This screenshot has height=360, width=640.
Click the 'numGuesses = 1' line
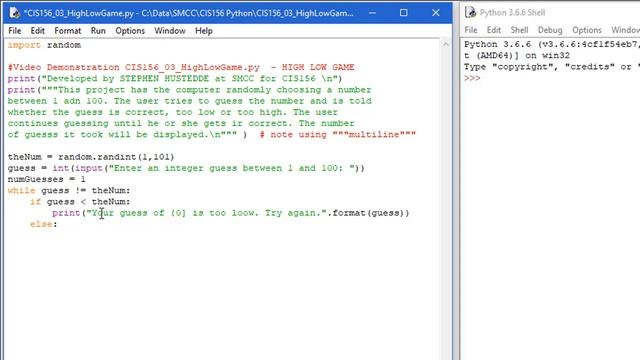tap(47, 179)
